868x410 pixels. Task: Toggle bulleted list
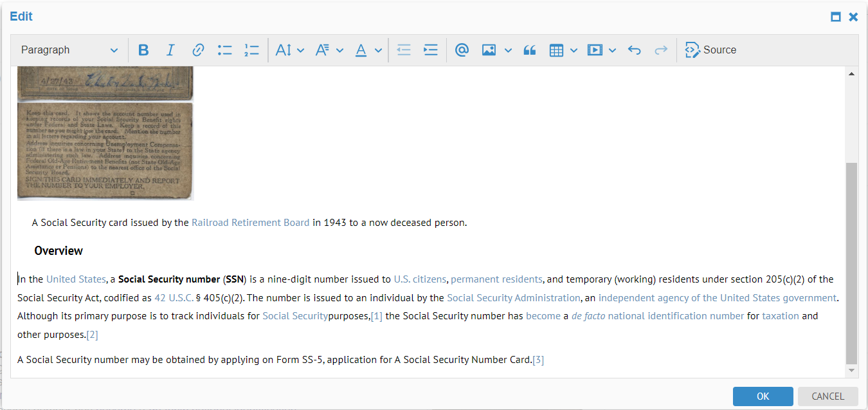(224, 50)
